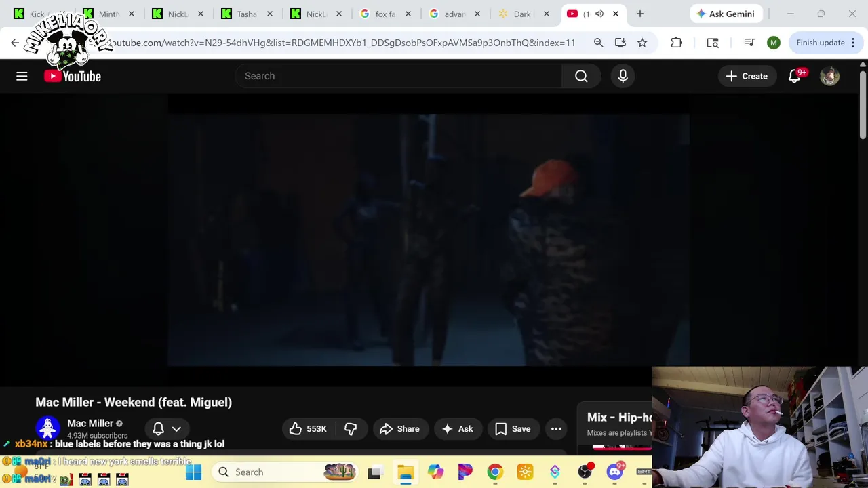Open the Mac Miller channel avatar
Screen dimensions: 868x488
tap(47, 428)
